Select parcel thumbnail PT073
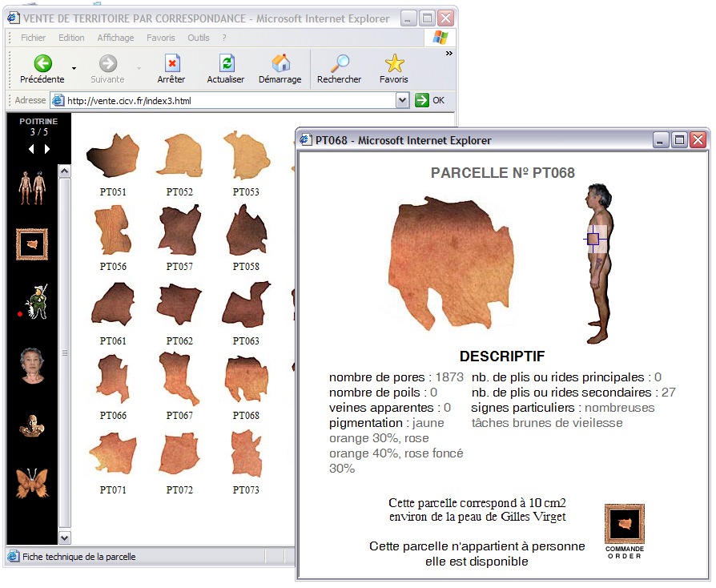Image resolution: width=716 pixels, height=588 pixels. click(246, 453)
